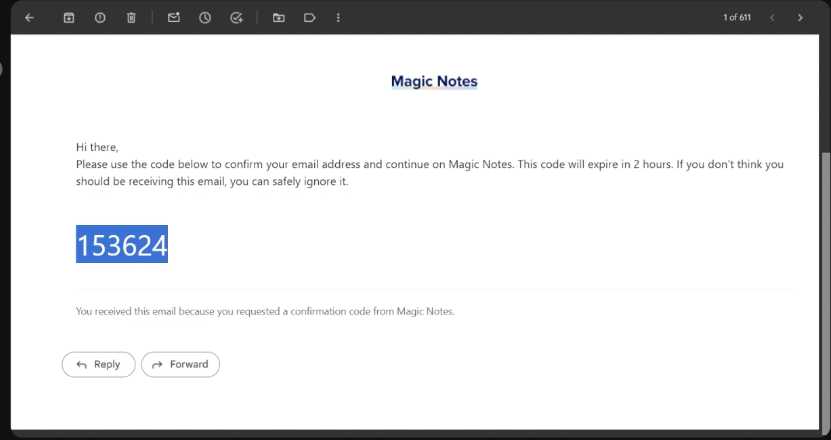
Task: Click the 1 of 611 message counter
Action: (x=737, y=18)
